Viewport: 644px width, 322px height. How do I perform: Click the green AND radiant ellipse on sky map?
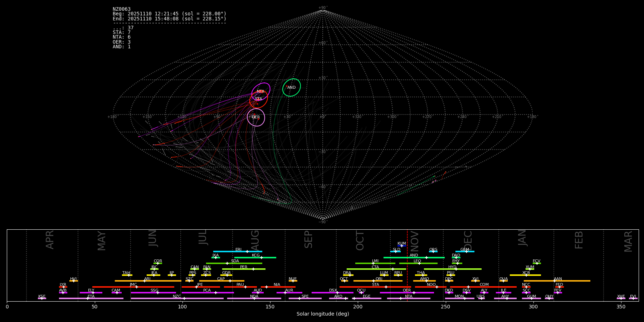point(292,88)
